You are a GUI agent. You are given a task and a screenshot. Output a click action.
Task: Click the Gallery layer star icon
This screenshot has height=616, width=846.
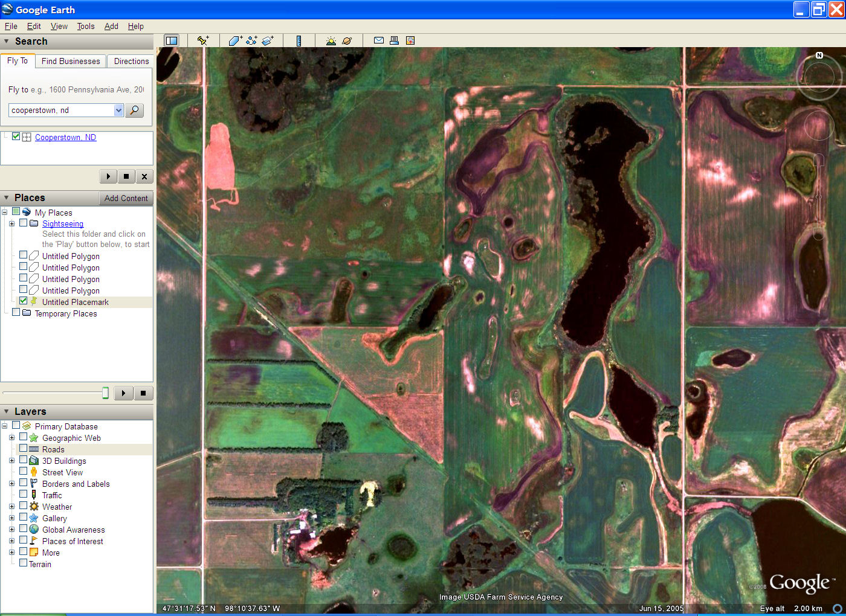pyautogui.click(x=34, y=518)
